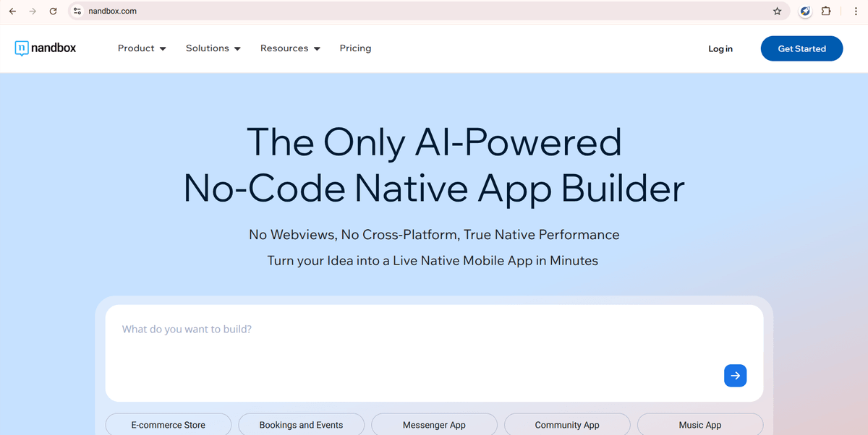This screenshot has height=435, width=868.
Task: Submit prompt with blue arrow button
Action: pos(735,376)
